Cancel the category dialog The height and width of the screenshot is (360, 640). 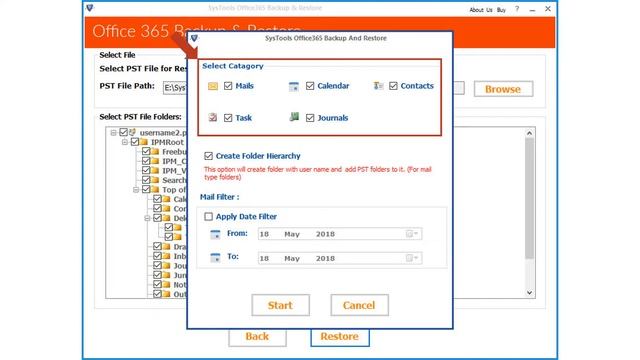359,305
